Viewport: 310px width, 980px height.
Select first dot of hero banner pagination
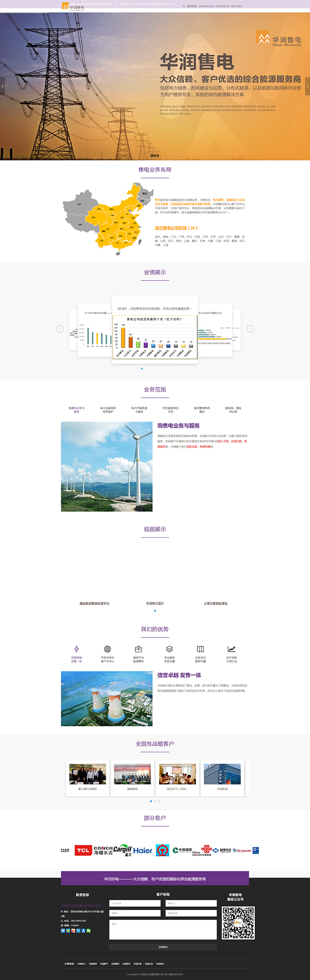tap(152, 156)
